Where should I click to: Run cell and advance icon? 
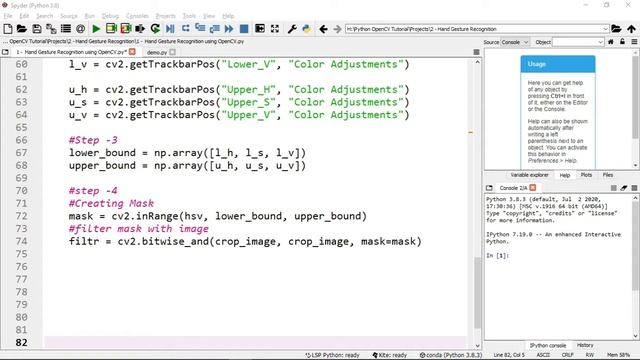click(x=126, y=29)
